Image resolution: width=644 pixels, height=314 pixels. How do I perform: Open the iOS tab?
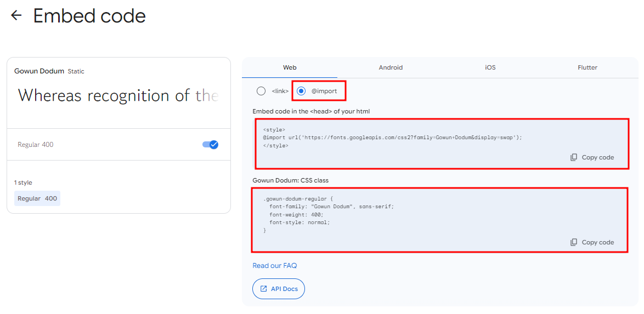490,67
